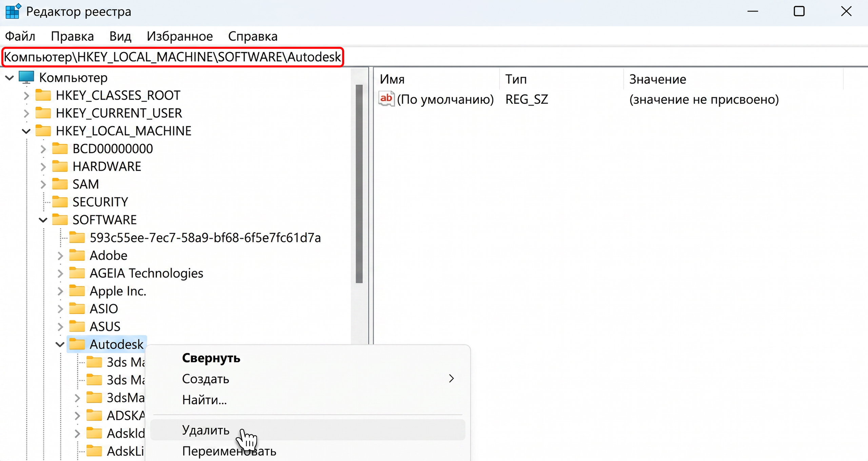This screenshot has width=868, height=461.
Task: Select the Autodesk key label
Action: [x=116, y=344]
